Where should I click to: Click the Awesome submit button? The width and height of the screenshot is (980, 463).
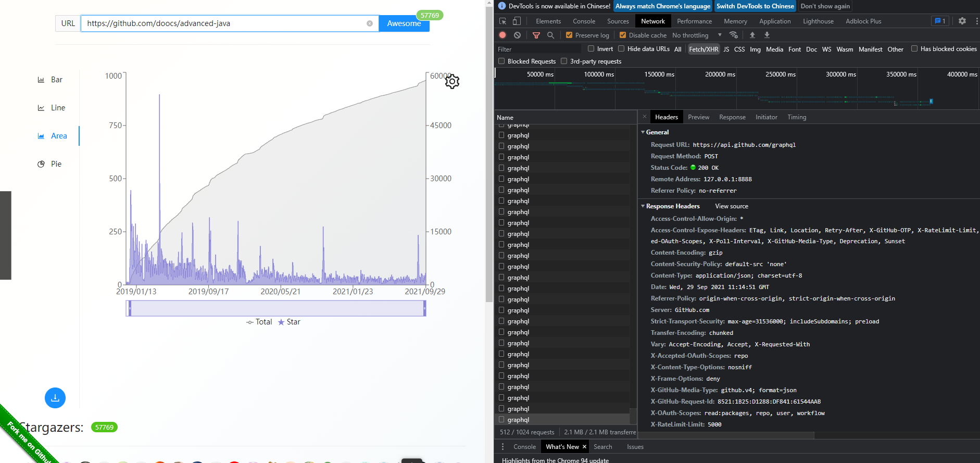pyautogui.click(x=404, y=23)
